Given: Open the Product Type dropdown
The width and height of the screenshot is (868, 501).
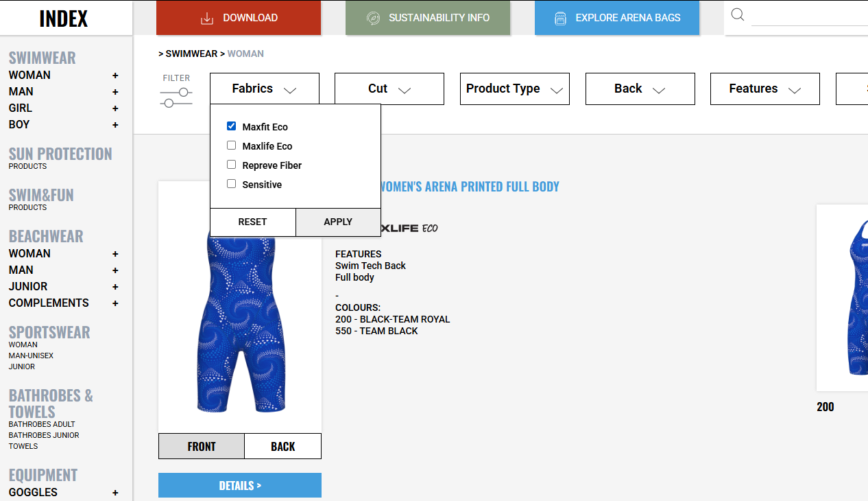Looking at the screenshot, I should [x=515, y=89].
